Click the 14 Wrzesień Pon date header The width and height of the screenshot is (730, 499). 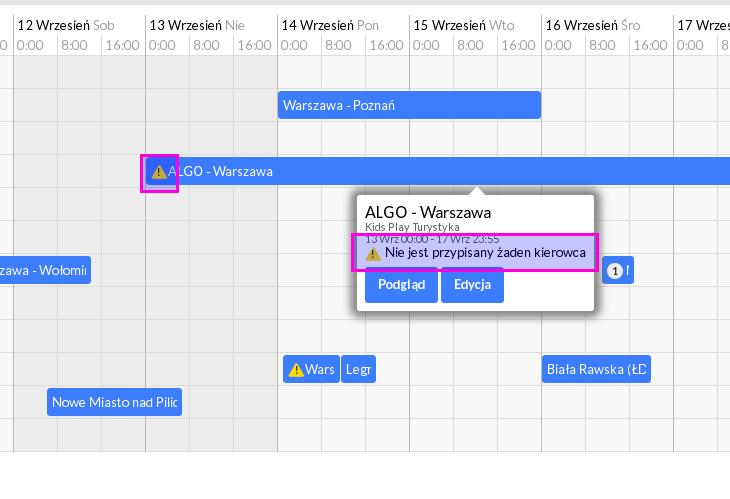tap(330, 25)
